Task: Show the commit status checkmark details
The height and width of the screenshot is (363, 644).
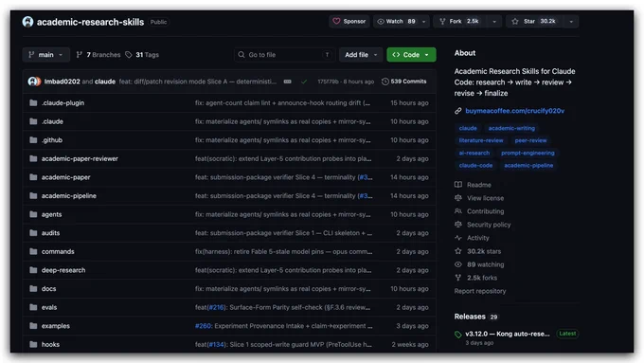Action: coord(304,82)
